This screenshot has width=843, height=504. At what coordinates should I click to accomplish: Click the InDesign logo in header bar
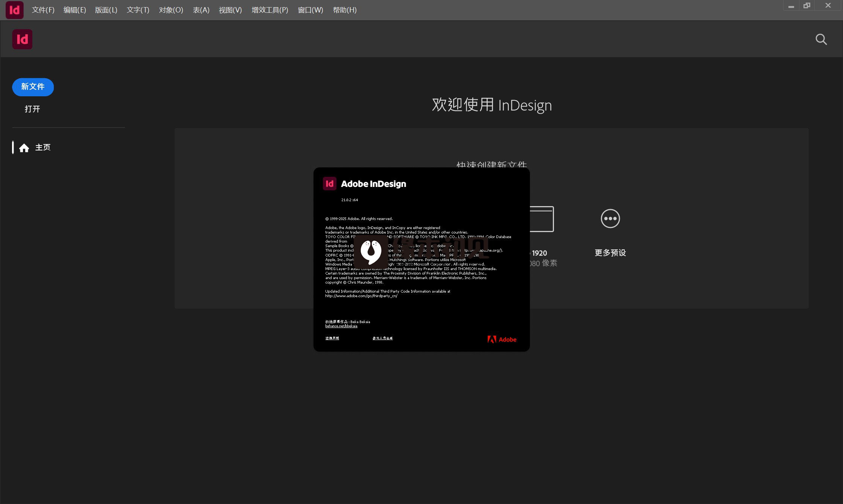[x=22, y=39]
